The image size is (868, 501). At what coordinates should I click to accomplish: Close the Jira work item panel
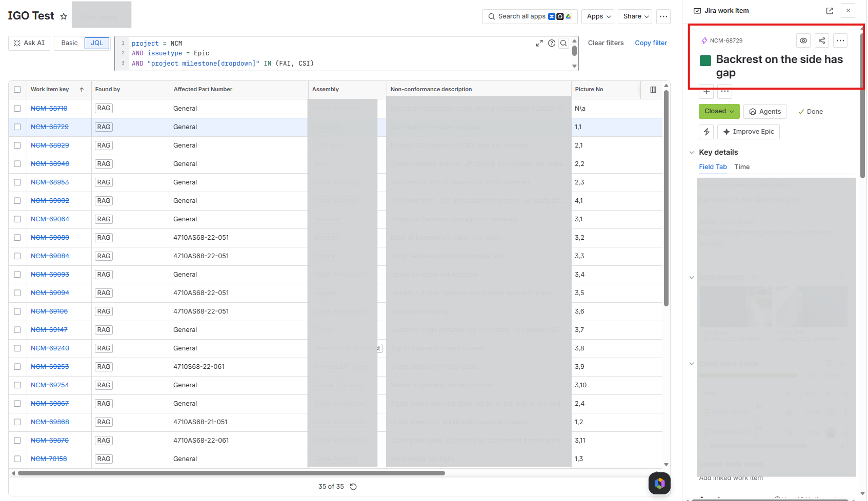[x=849, y=10]
